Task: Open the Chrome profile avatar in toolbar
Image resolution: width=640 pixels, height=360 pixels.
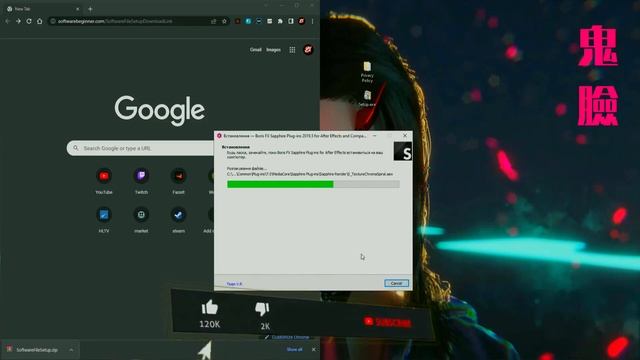Action: click(x=302, y=21)
